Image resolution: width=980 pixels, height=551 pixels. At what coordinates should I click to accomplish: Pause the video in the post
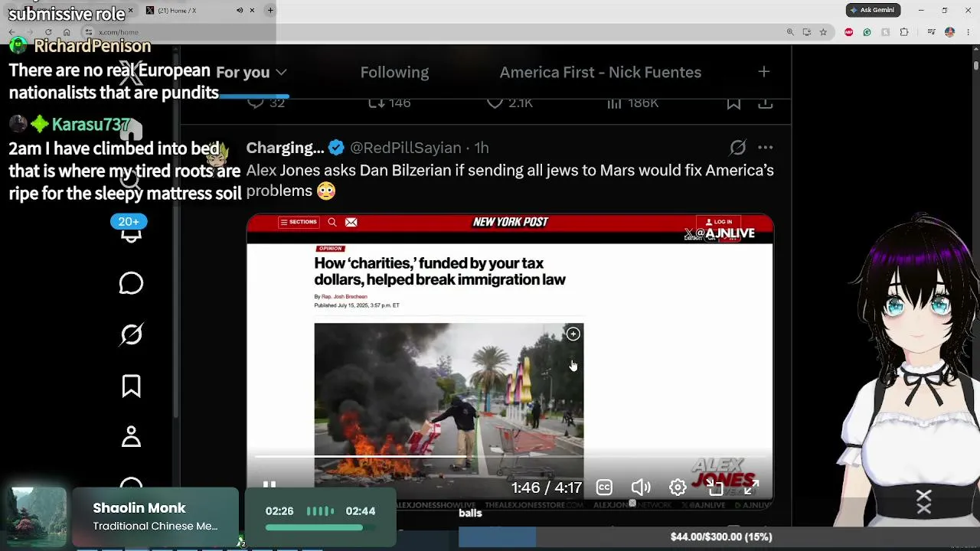[269, 487]
